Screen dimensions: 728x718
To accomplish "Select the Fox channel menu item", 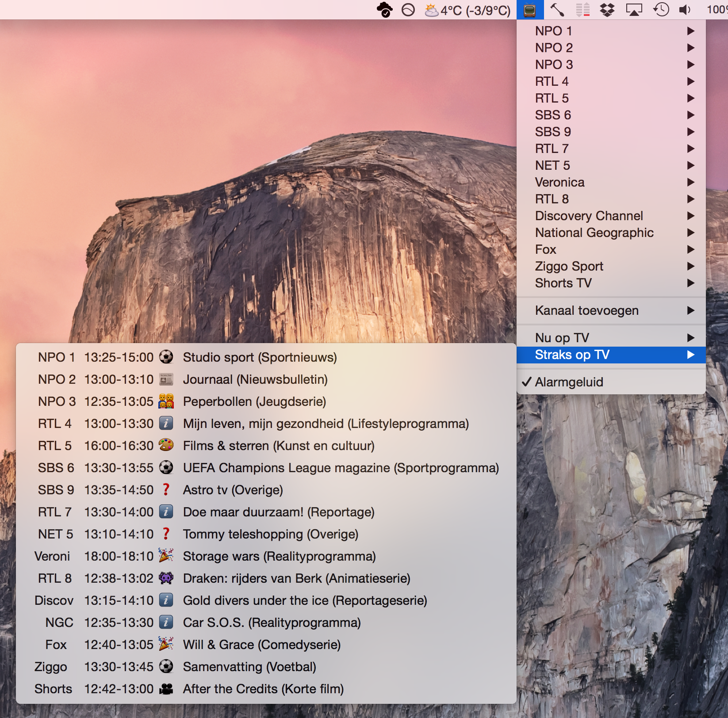I will (611, 249).
